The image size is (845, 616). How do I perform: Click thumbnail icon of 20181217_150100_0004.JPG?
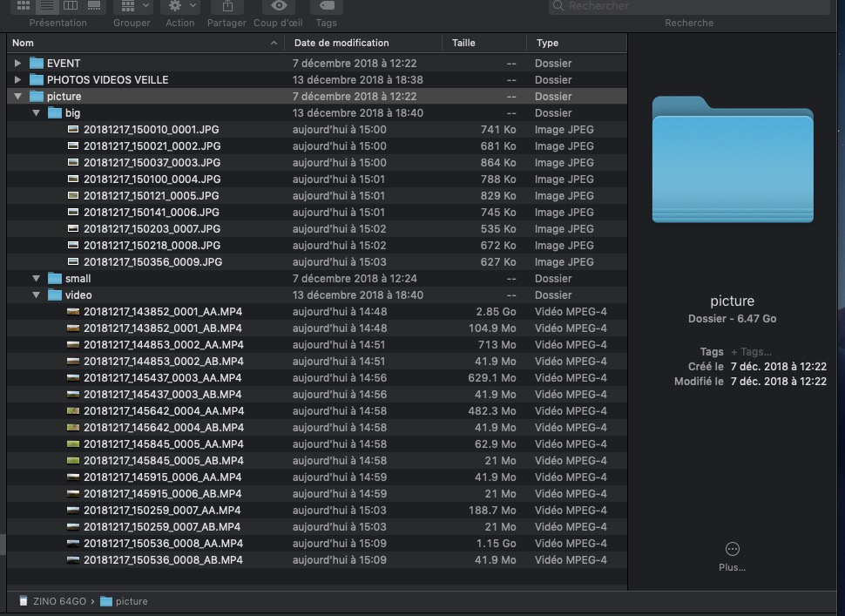coord(73,179)
